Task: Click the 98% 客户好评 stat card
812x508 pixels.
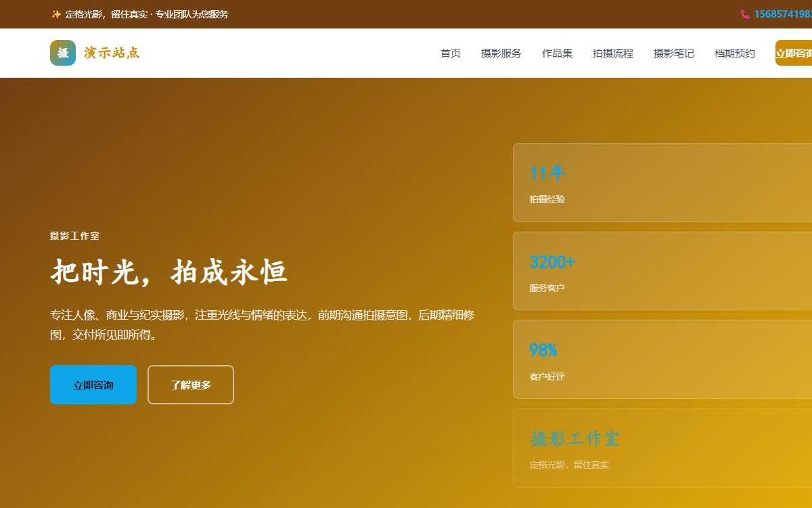Action: (x=662, y=359)
